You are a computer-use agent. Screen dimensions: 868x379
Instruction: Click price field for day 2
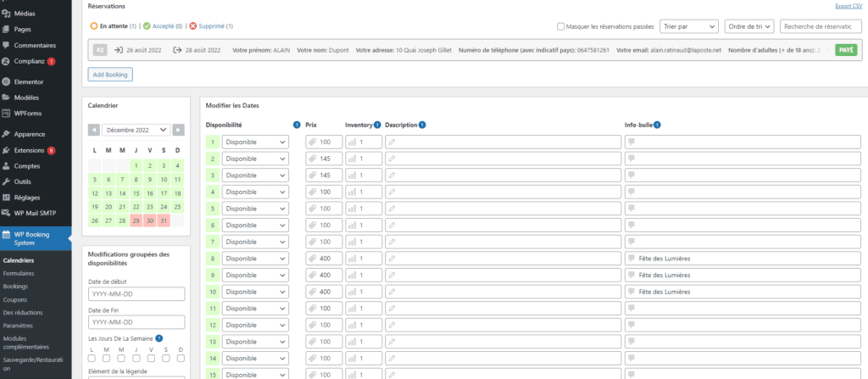pos(325,159)
